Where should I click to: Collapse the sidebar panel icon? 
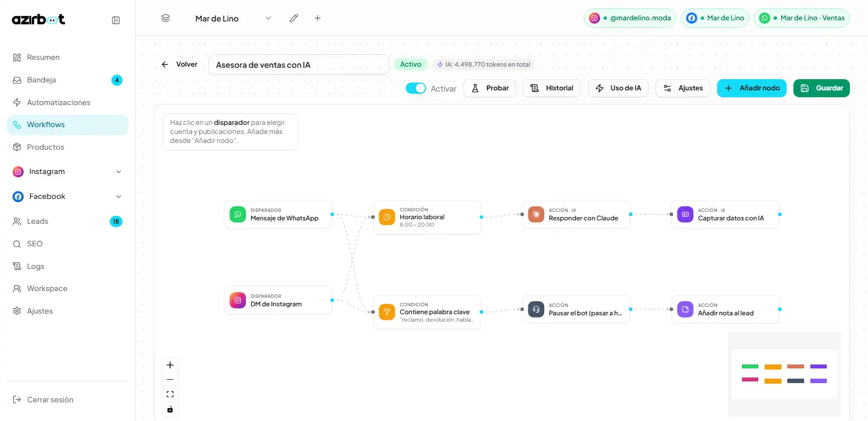[116, 20]
